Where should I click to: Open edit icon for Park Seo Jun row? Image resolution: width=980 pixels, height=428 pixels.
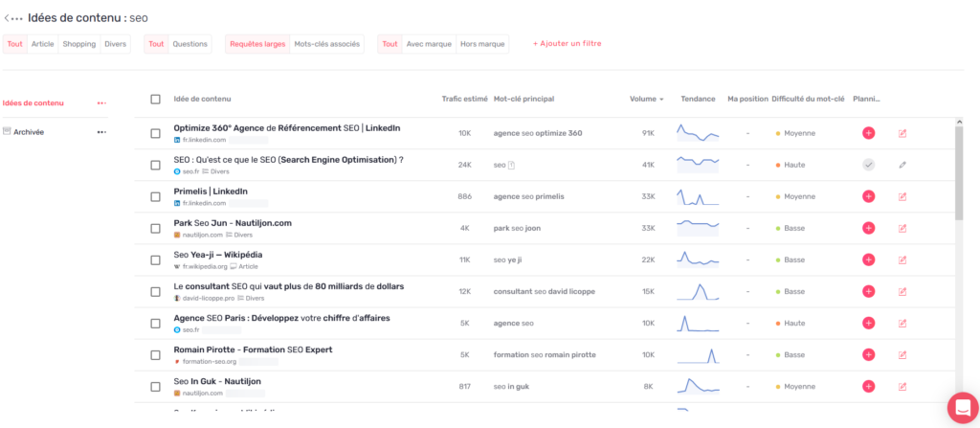click(x=902, y=229)
